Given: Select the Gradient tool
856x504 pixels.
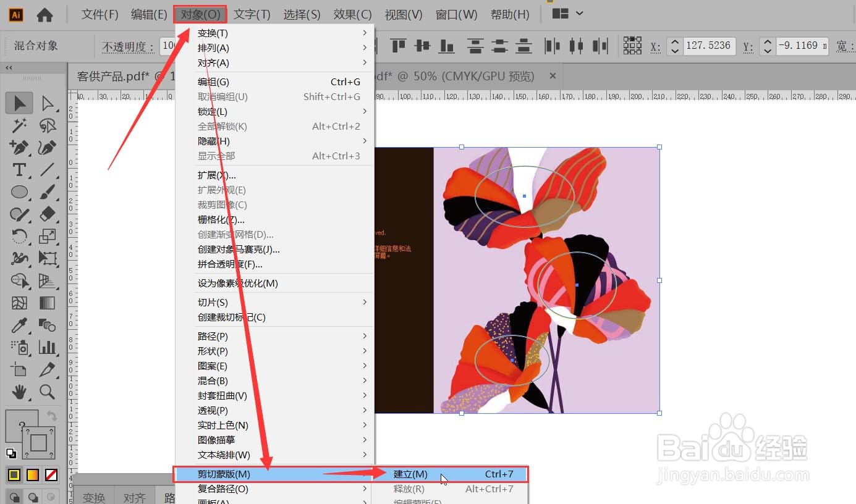Looking at the screenshot, I should point(48,303).
